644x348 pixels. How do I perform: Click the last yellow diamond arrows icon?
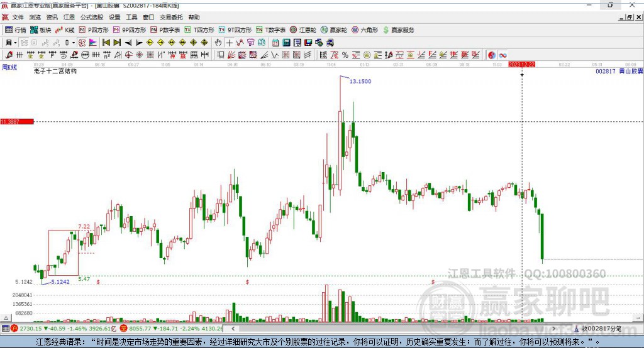pyautogui.click(x=204, y=43)
